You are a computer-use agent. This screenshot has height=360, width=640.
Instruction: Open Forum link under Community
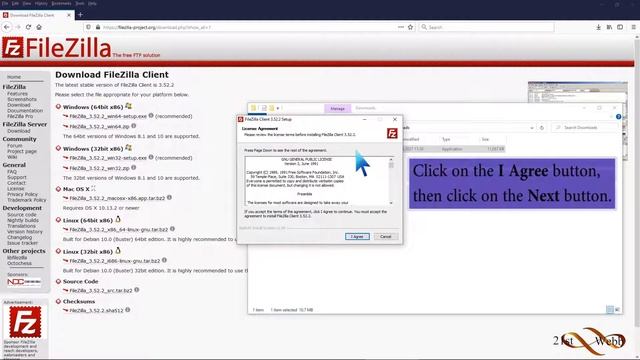[x=15, y=146]
